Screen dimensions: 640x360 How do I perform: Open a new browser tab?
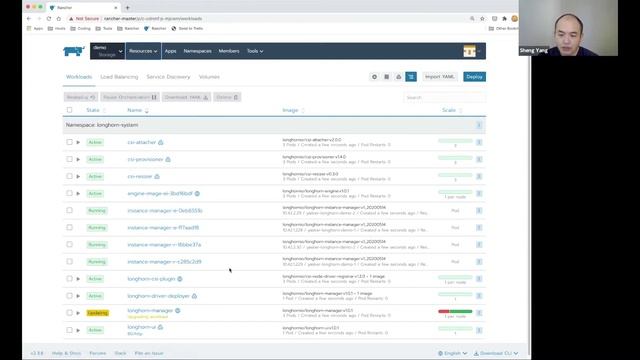127,8
